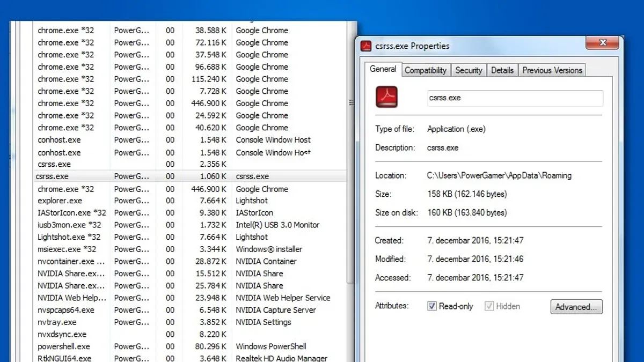Viewport: 644px width, 362px height.
Task: Select chrome.exe row using 72.116 K
Action: [191, 42]
